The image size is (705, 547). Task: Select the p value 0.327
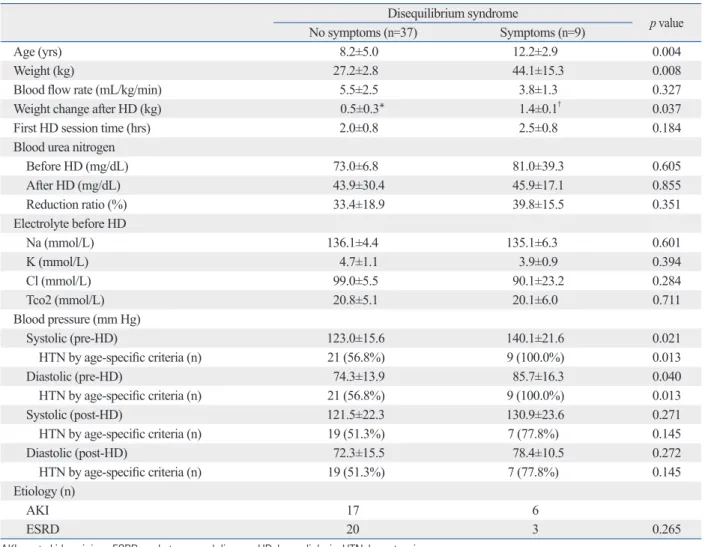(x=666, y=90)
